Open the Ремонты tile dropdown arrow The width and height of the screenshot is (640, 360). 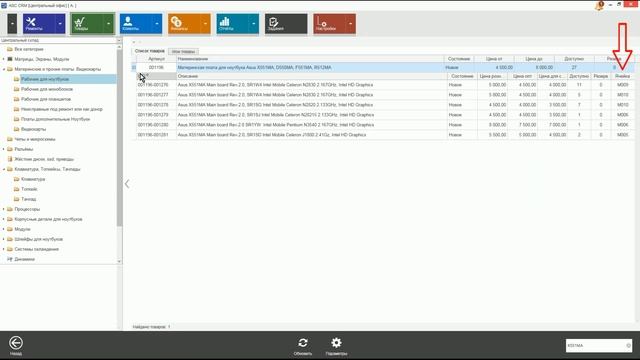(x=60, y=23)
